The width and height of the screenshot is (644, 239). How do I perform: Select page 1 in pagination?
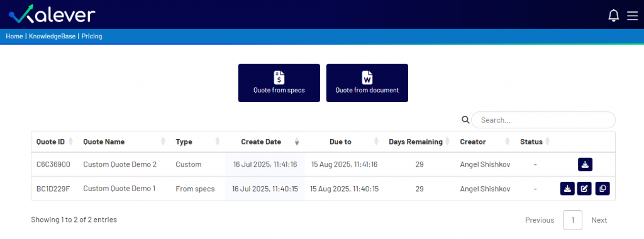(572, 220)
